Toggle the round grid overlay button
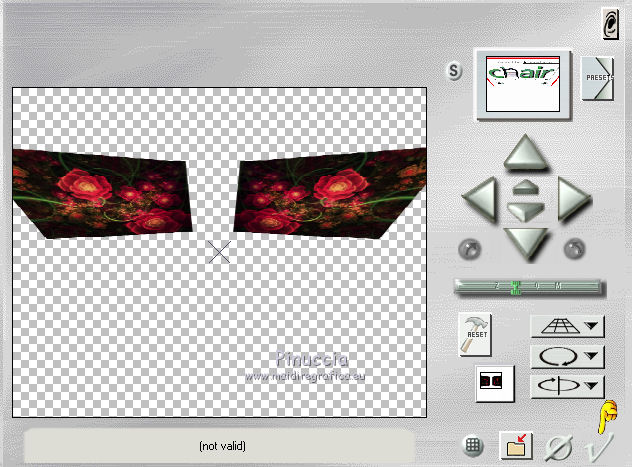Viewport: 632px width, 467px height. pyautogui.click(x=472, y=446)
